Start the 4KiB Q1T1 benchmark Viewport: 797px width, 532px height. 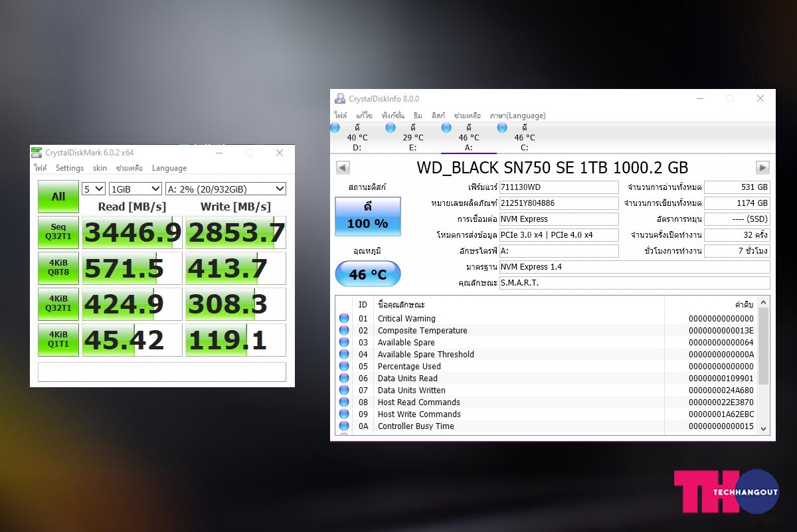58,340
